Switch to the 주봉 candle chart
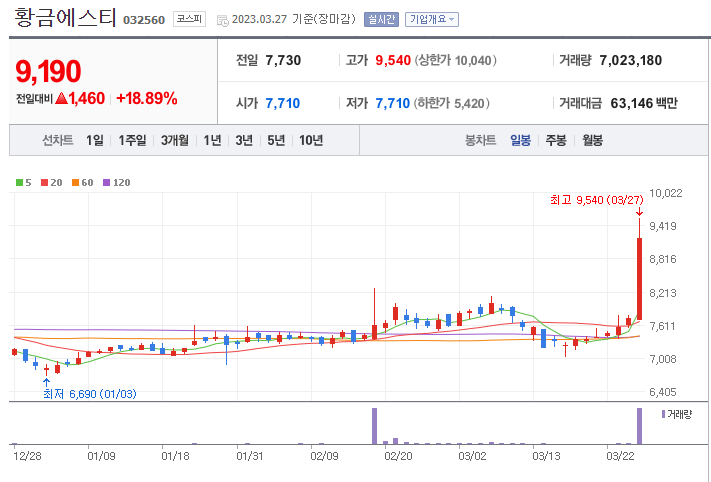 [x=555, y=141]
